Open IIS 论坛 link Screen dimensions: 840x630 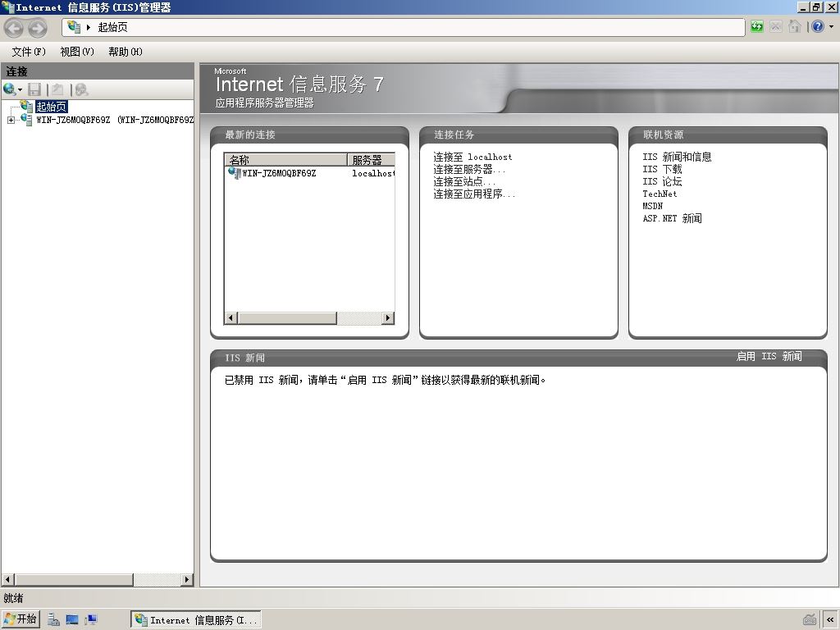point(662,181)
